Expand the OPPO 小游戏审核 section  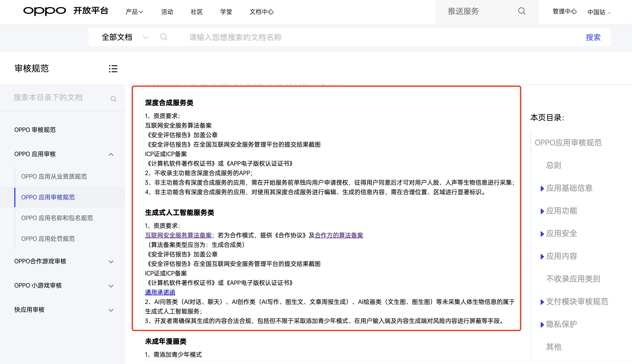(111, 286)
